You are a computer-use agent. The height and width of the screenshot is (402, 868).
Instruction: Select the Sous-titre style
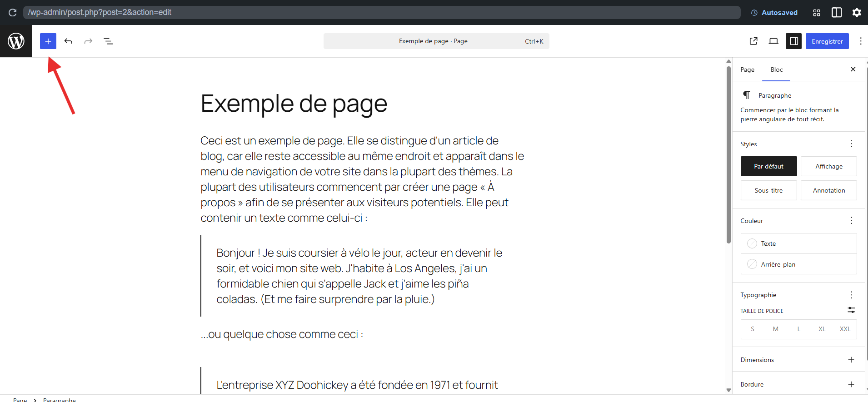tap(769, 190)
